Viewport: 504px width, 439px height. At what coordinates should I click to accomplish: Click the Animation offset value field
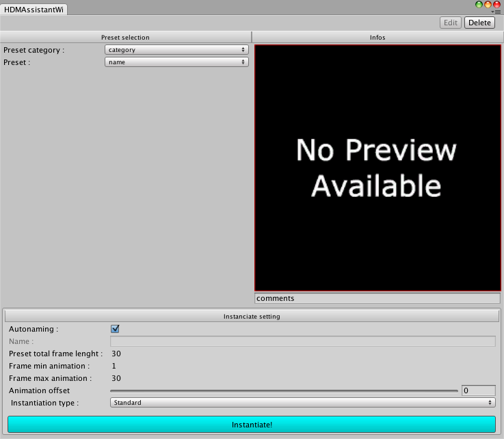(478, 390)
